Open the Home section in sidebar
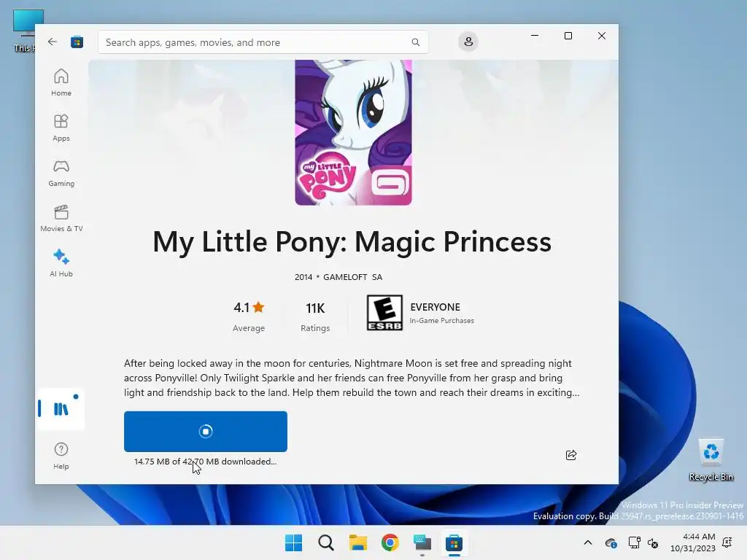This screenshot has width=747, height=560. pos(61,82)
